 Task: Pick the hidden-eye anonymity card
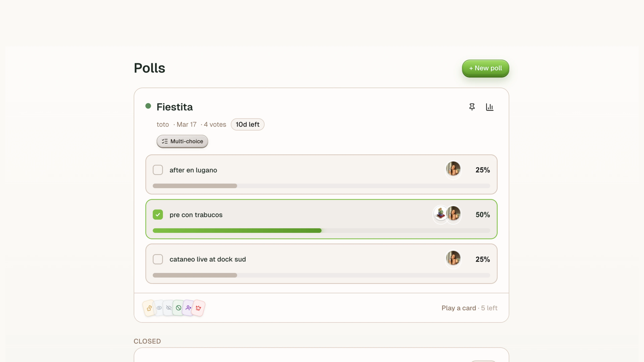click(x=169, y=308)
